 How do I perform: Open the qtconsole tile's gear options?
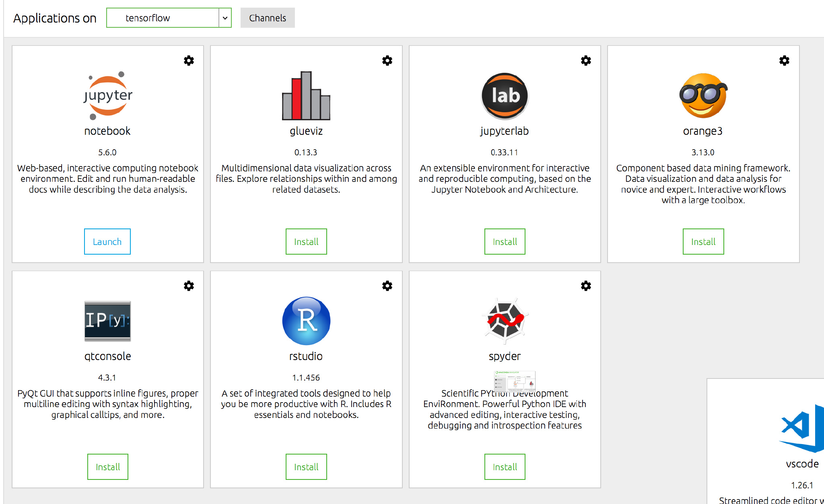coord(189,286)
